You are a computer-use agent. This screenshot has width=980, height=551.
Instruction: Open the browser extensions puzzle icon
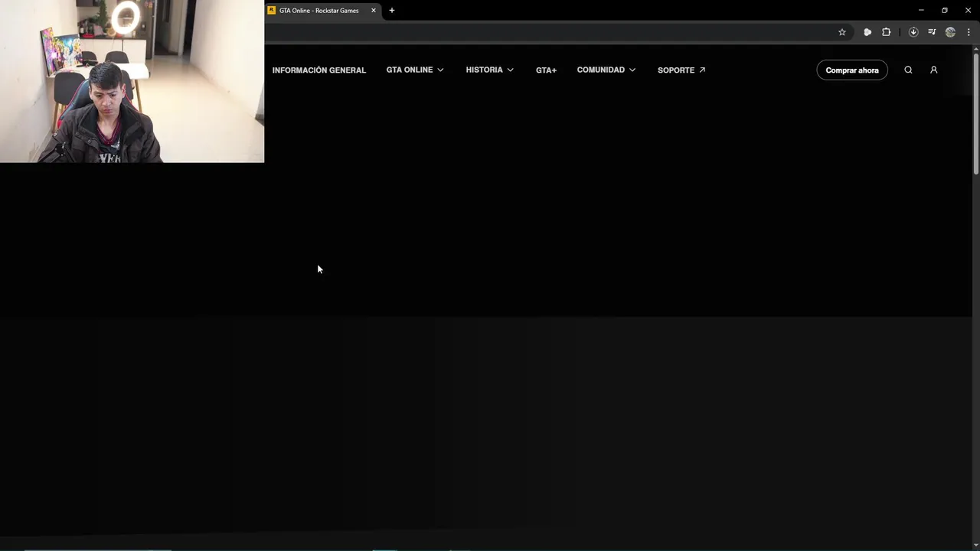tap(887, 32)
